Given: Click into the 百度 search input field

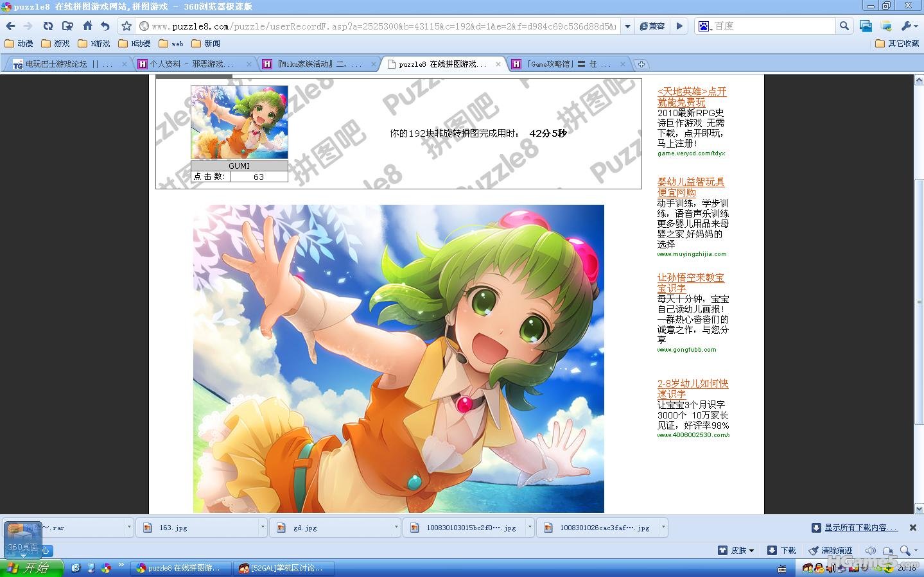Looking at the screenshot, I should (774, 26).
